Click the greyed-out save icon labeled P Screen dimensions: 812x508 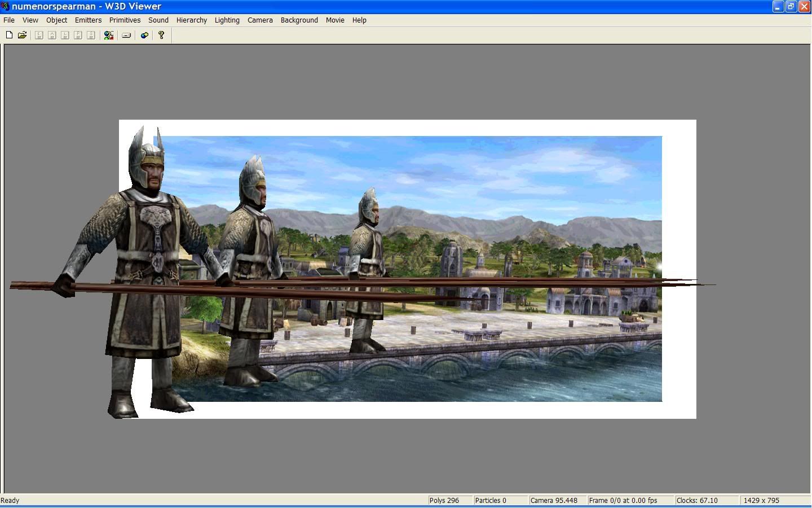78,35
